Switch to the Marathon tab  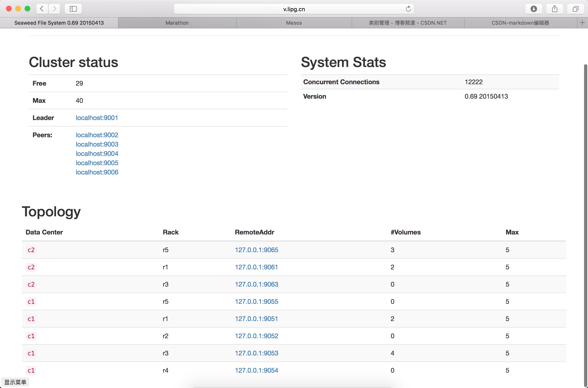(x=177, y=23)
